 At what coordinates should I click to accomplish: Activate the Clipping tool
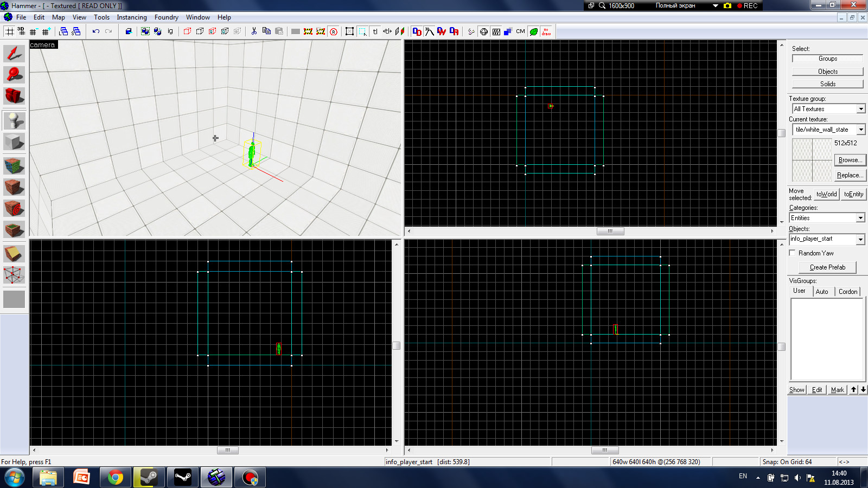[14, 253]
